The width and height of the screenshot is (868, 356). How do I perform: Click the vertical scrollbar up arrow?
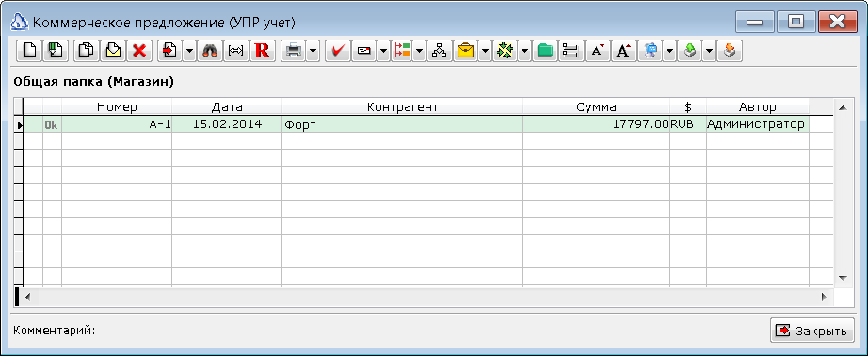click(844, 108)
